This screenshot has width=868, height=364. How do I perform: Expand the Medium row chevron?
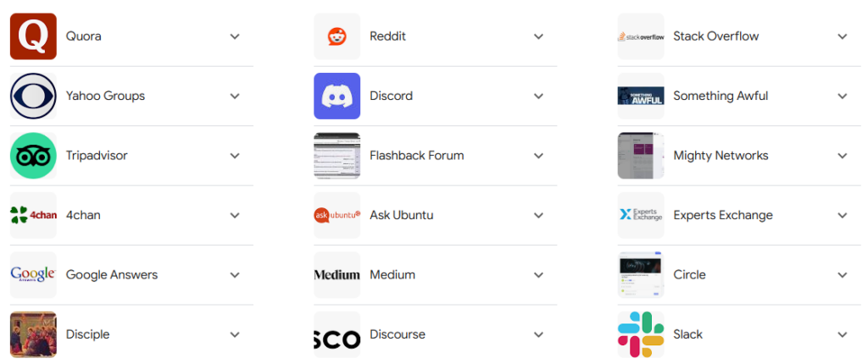pos(538,274)
